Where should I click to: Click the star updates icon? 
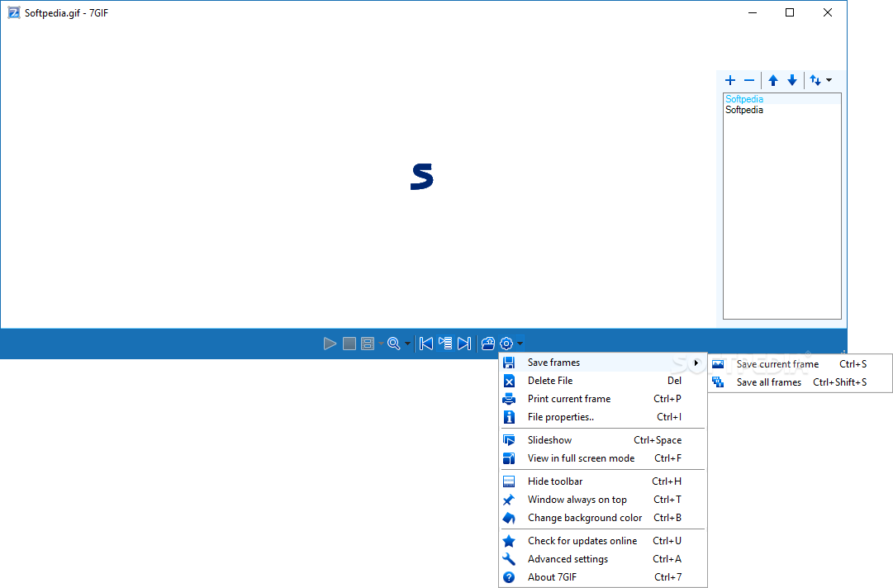coord(509,541)
